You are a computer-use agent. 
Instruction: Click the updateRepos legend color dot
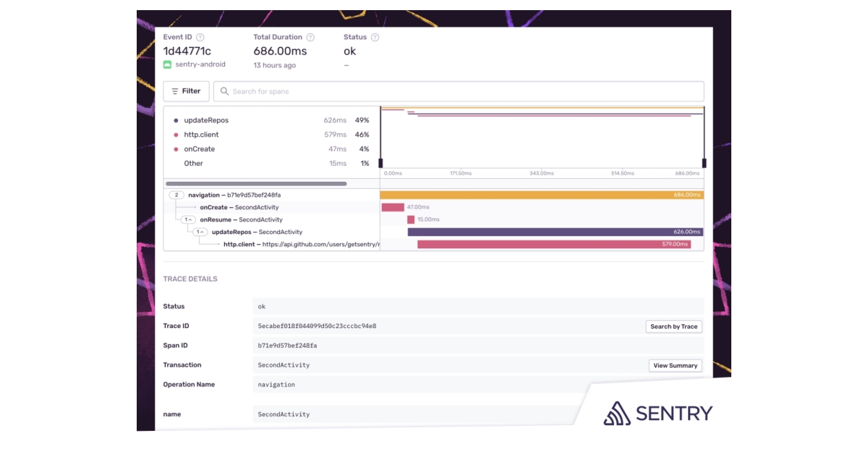[x=176, y=120]
